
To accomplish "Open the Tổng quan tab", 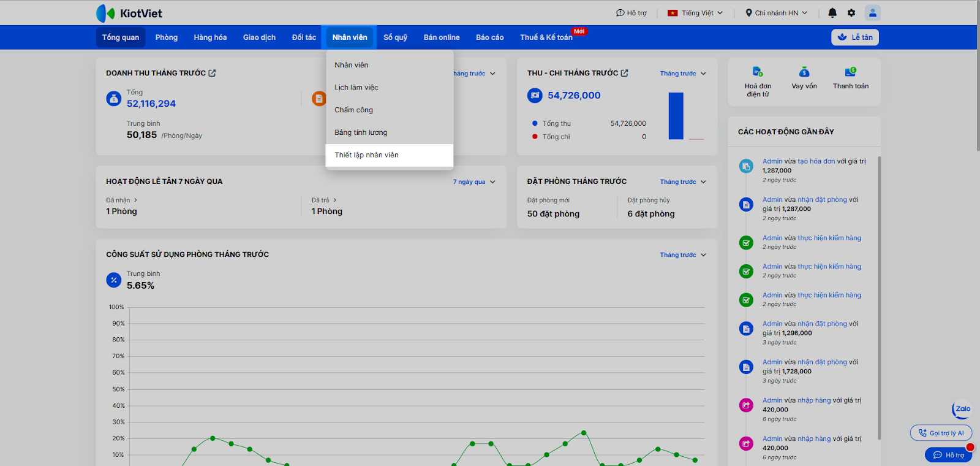I will [x=121, y=37].
